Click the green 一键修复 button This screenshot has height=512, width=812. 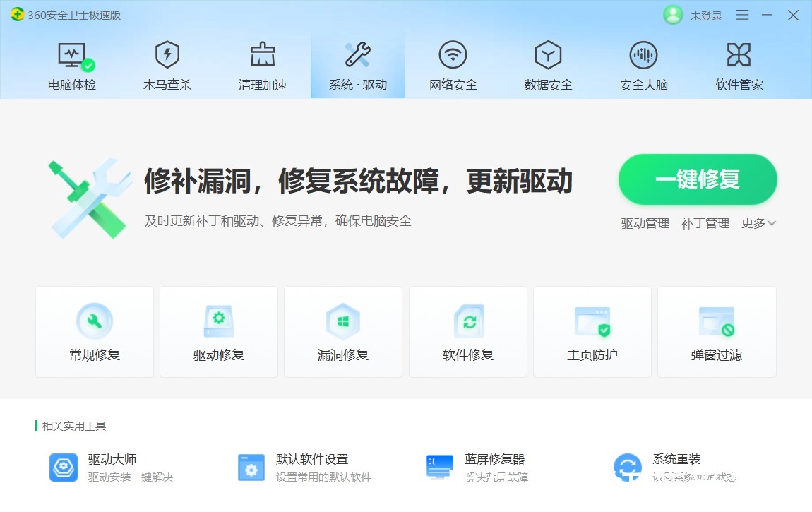(698, 179)
